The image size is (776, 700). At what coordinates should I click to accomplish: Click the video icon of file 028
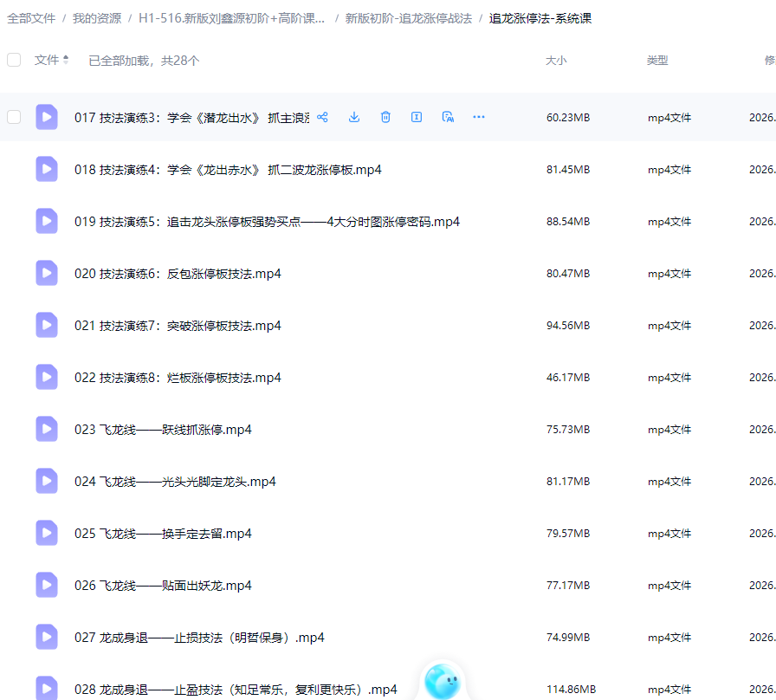tap(47, 688)
